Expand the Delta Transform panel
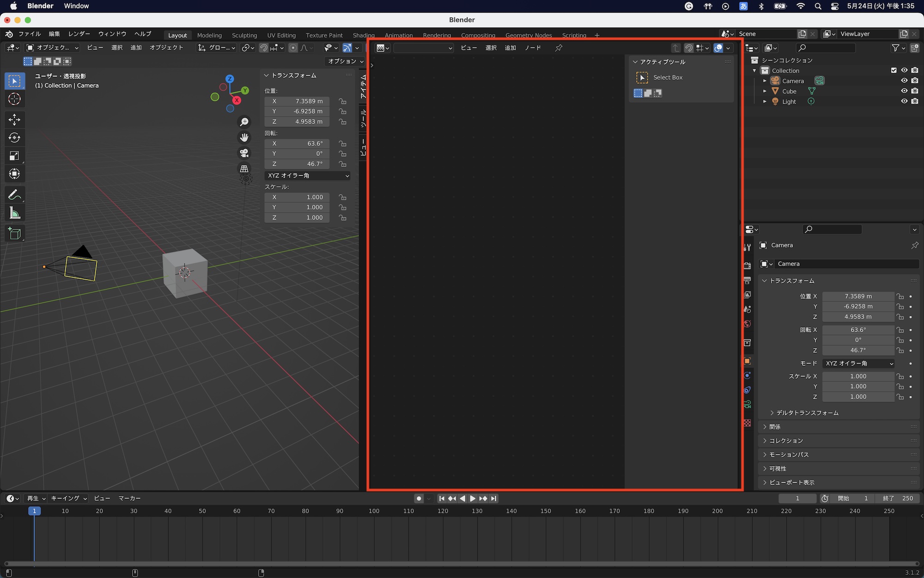 (x=806, y=413)
